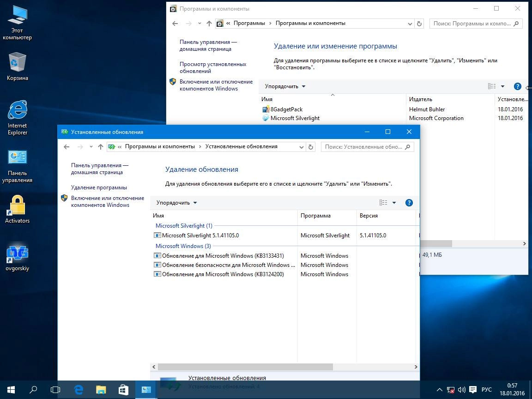Select the Control Panel taskbar button
532x399 pixels.
[x=146, y=389]
